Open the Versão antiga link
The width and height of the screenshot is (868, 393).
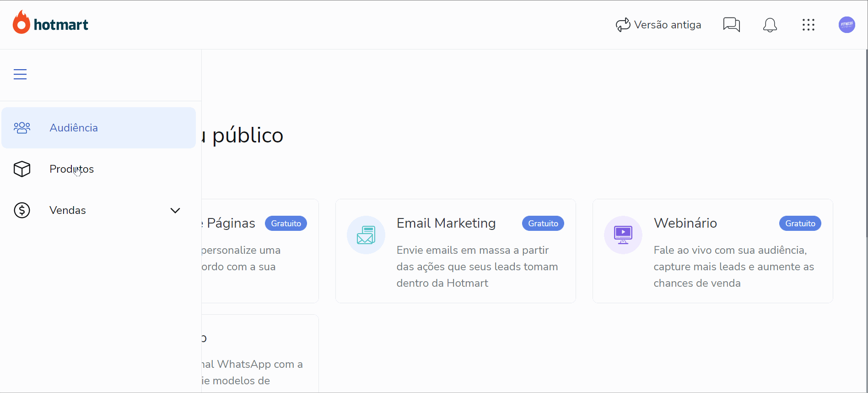[x=658, y=25]
